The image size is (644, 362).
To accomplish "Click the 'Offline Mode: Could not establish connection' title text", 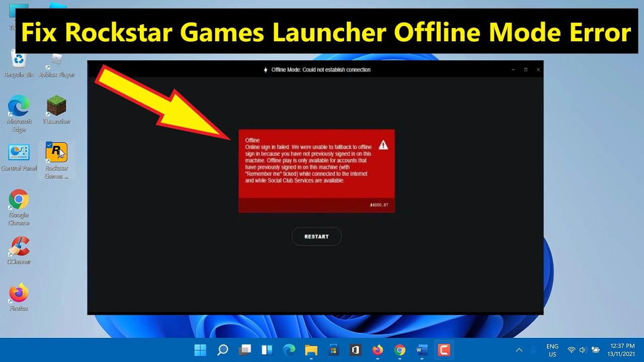I will (321, 70).
